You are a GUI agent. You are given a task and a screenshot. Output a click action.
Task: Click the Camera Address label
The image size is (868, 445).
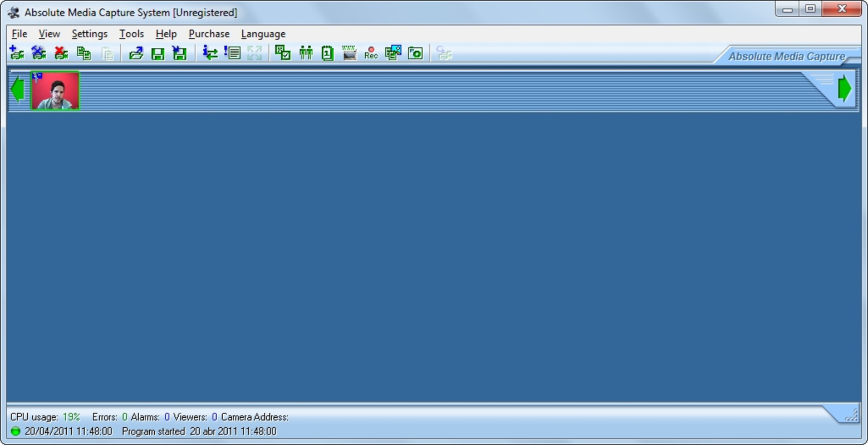255,417
